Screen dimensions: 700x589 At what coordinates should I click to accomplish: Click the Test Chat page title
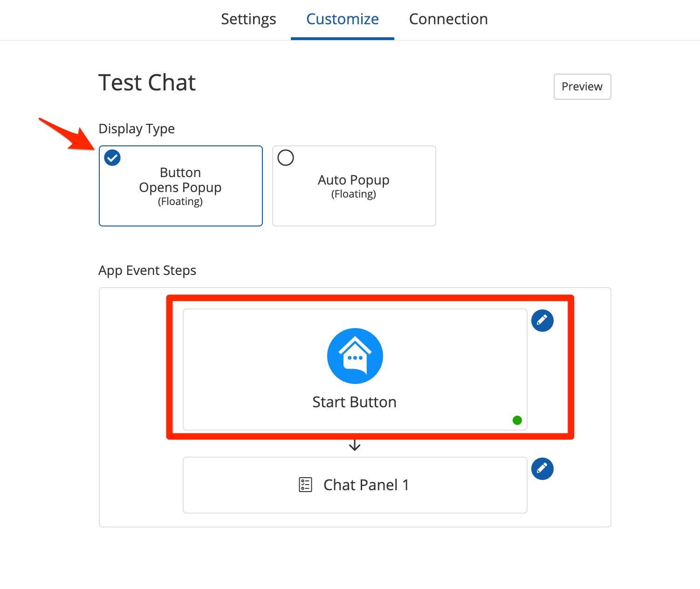tap(147, 83)
